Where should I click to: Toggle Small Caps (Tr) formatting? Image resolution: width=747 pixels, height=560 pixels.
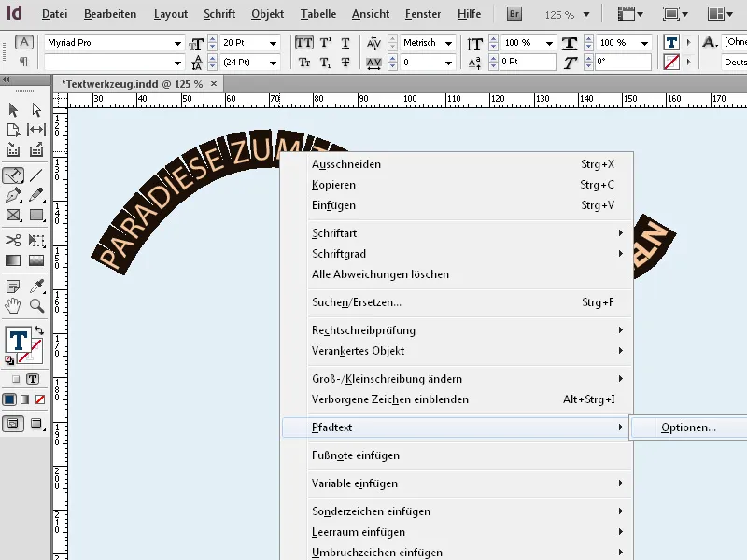(x=304, y=63)
